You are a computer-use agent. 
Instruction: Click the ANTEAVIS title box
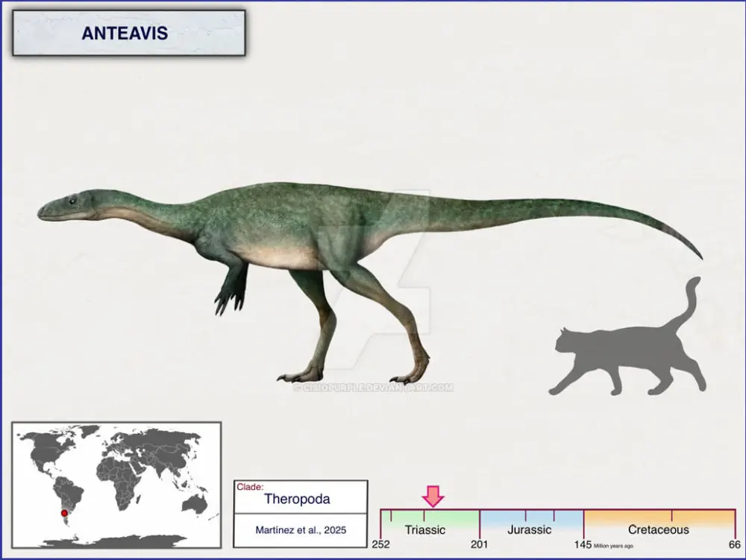coord(128,34)
